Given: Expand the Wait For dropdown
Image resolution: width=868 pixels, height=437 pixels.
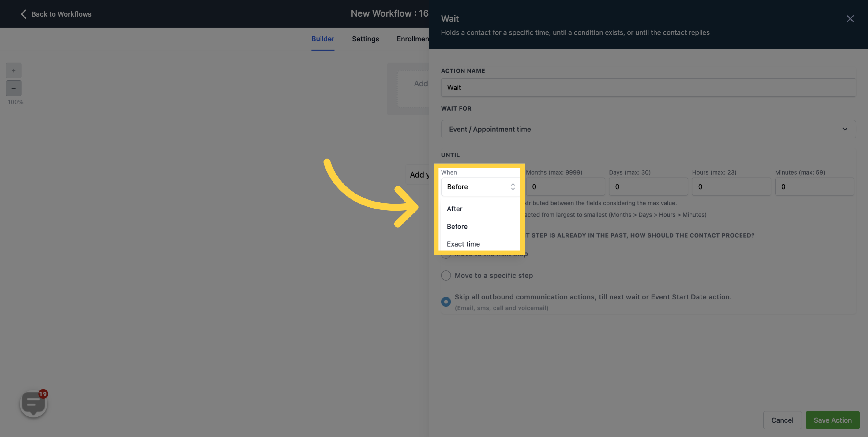Looking at the screenshot, I should [648, 129].
